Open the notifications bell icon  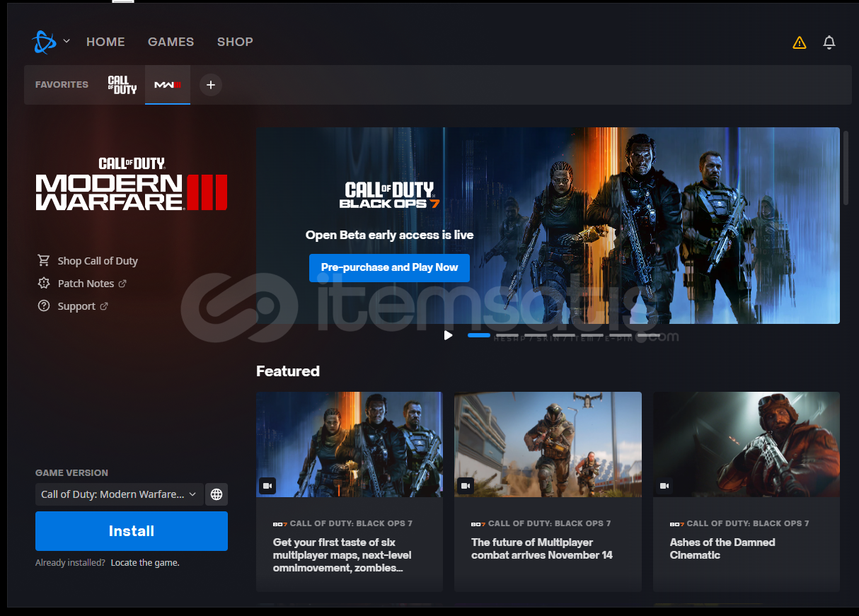pyautogui.click(x=829, y=42)
